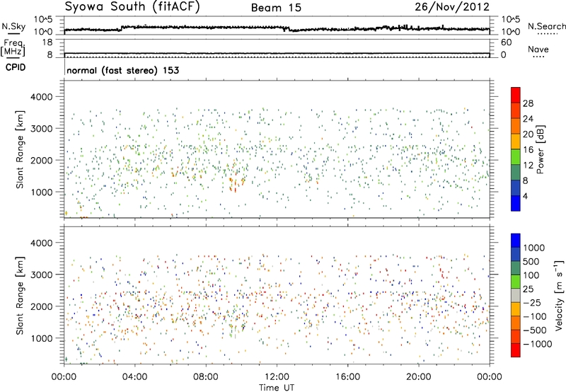Click the 20:00 time axis tick label
566x392 pixels.
coord(419,377)
